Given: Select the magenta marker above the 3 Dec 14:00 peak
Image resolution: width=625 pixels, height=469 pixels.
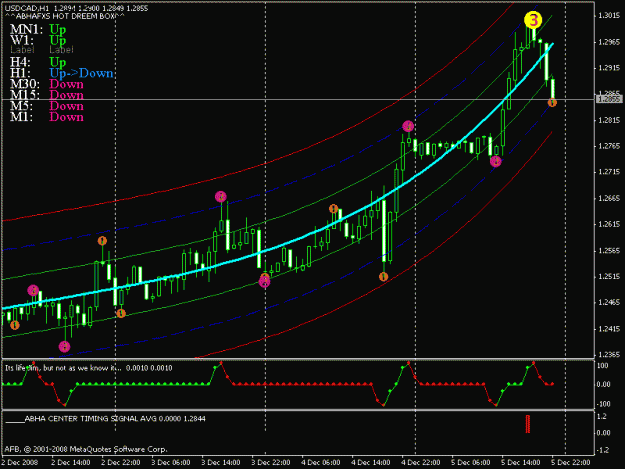Looking at the screenshot, I should [220, 196].
